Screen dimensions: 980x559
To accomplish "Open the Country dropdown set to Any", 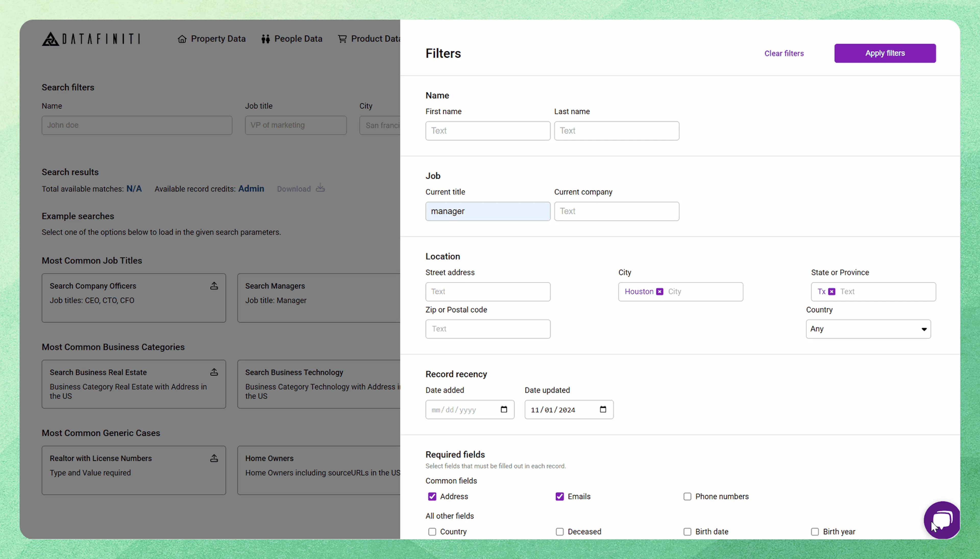I will [x=868, y=329].
